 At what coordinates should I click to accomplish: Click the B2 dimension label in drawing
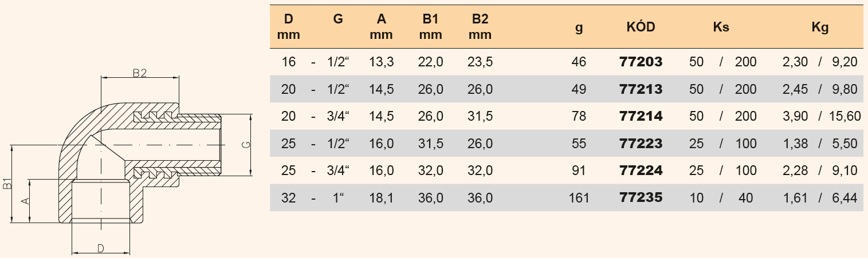[x=140, y=73]
